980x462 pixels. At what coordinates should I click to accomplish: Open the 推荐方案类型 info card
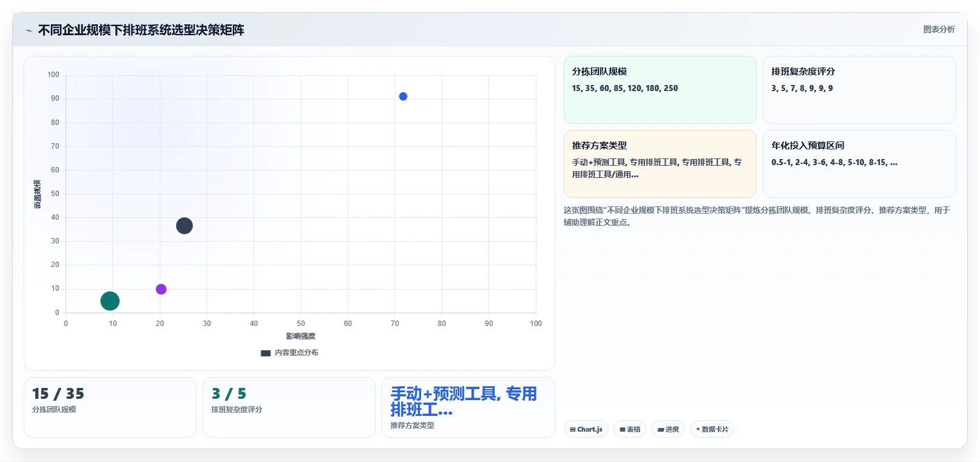pyautogui.click(x=660, y=164)
